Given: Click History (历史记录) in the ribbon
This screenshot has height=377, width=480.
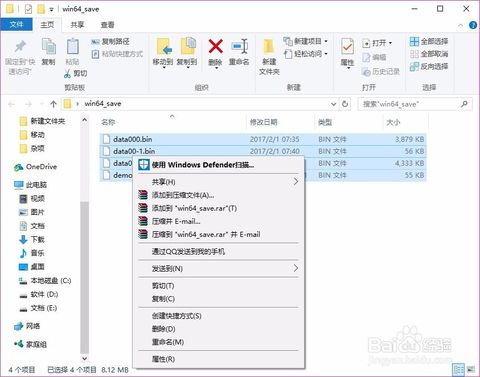Looking at the screenshot, I should 381,71.
